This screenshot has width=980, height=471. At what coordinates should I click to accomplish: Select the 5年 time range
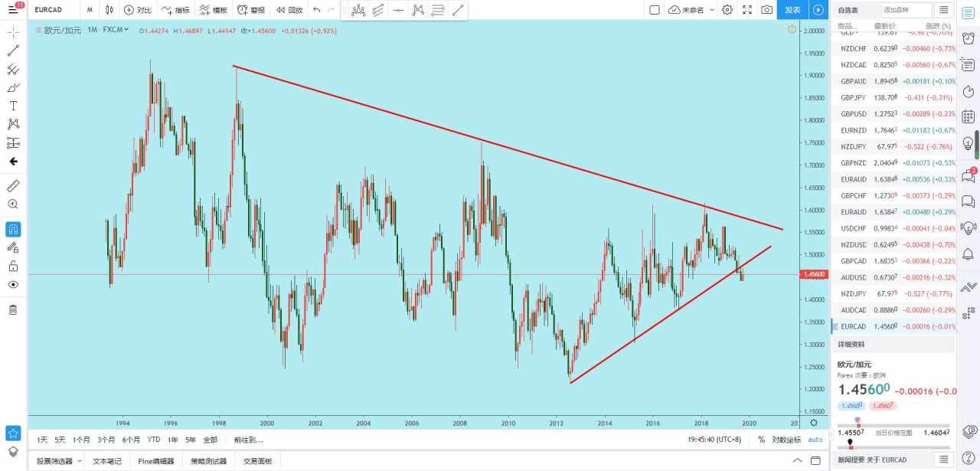point(191,440)
